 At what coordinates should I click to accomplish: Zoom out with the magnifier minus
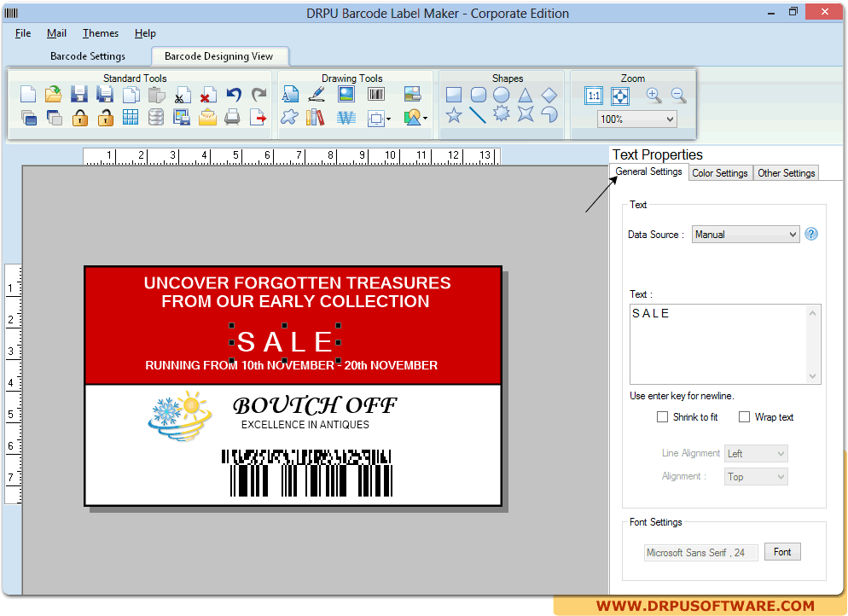pyautogui.click(x=679, y=96)
